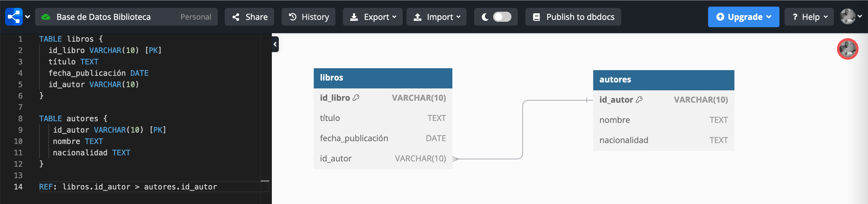
Task: Click the primary key icon beside id_libro
Action: pos(356,98)
